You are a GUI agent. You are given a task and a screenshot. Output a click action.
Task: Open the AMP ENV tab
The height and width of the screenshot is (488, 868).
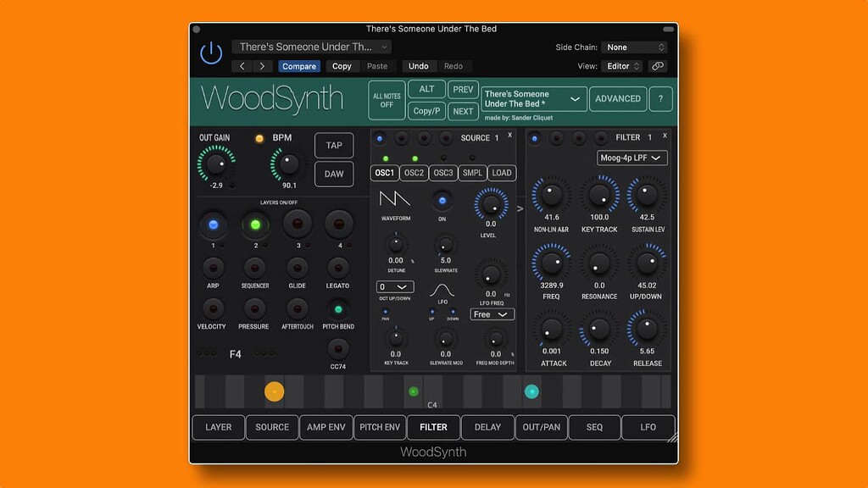[x=326, y=427]
